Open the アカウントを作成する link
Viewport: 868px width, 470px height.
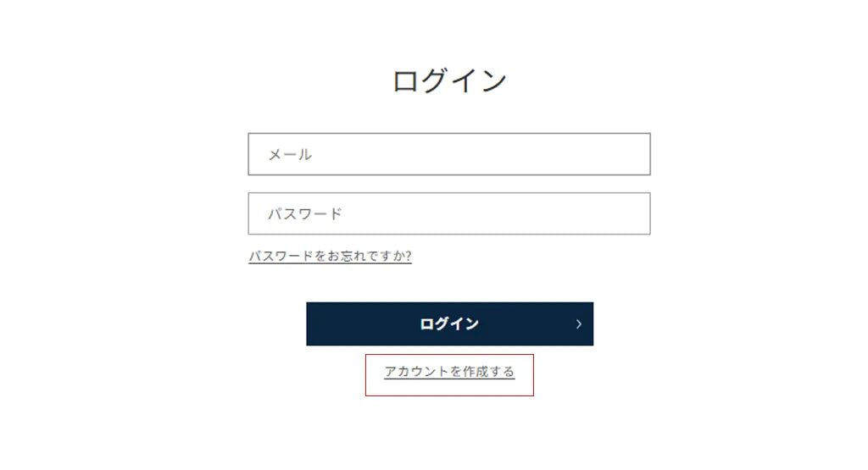(x=448, y=372)
